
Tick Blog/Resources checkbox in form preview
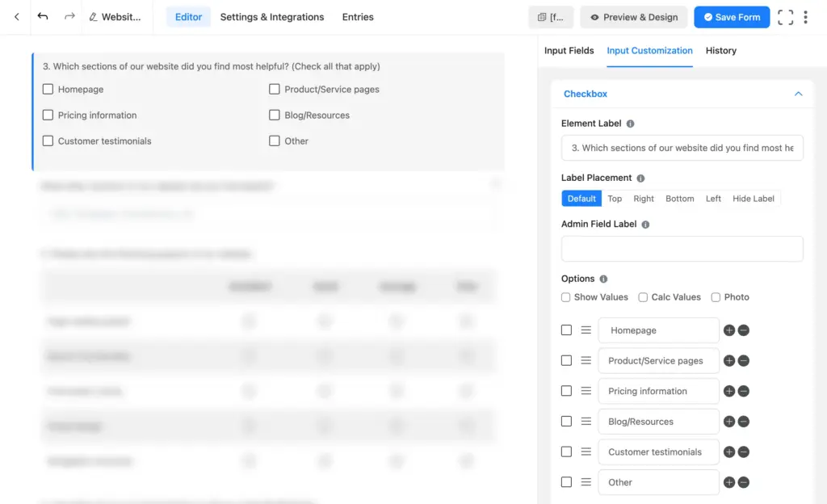coord(275,115)
